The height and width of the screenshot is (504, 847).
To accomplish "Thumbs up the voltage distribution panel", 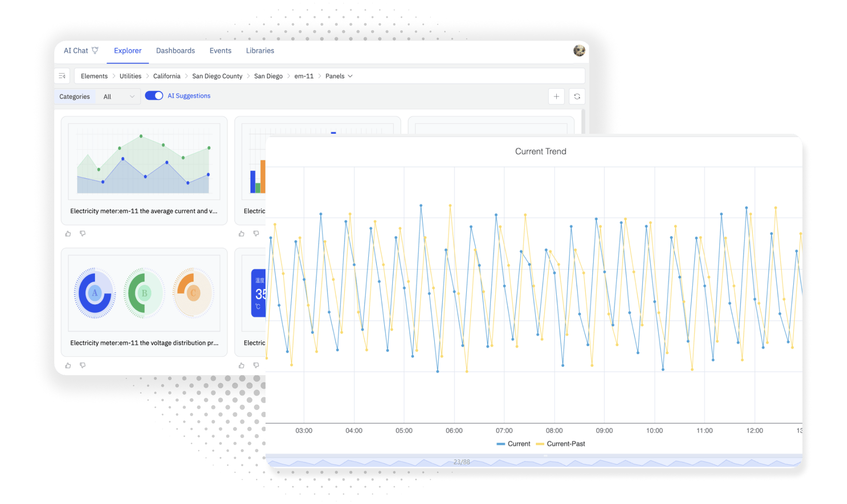I will (68, 365).
